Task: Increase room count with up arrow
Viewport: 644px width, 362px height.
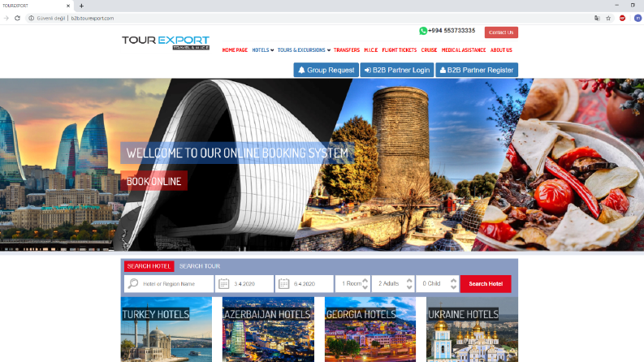Action: [x=365, y=280]
